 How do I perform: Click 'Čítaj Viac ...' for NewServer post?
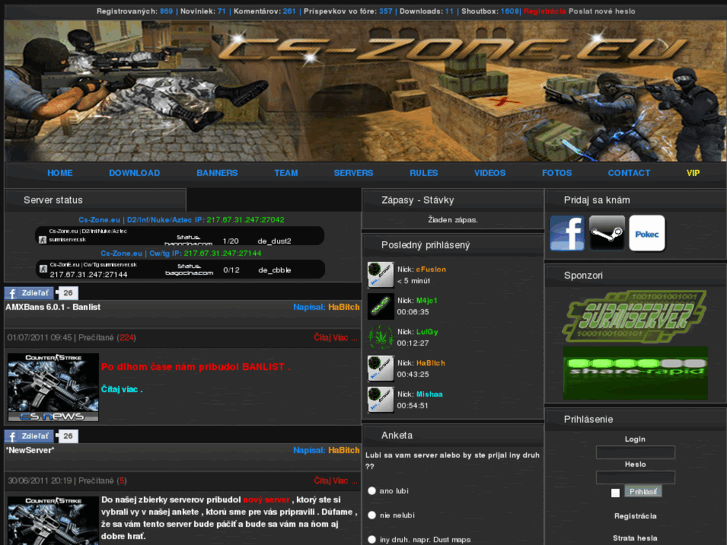click(336, 481)
